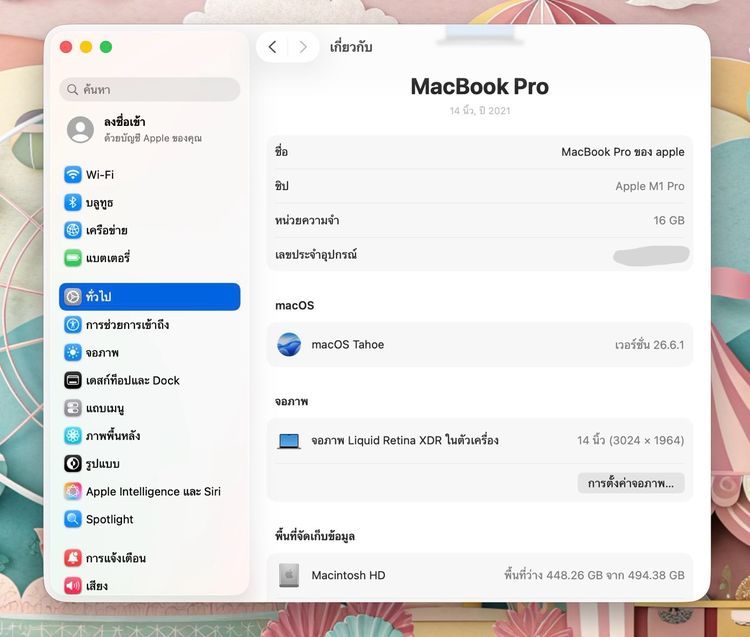Open Accessibility icon (การช่วยการเข้าถึง)
The width and height of the screenshot is (750, 637).
click(x=73, y=325)
